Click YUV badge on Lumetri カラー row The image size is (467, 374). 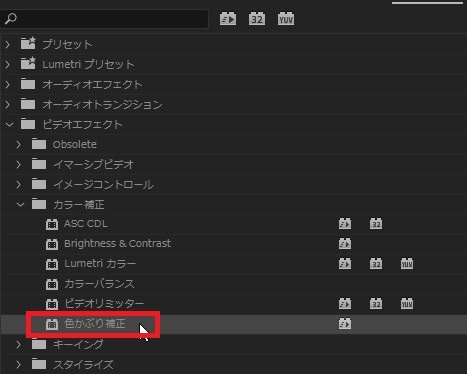(407, 264)
